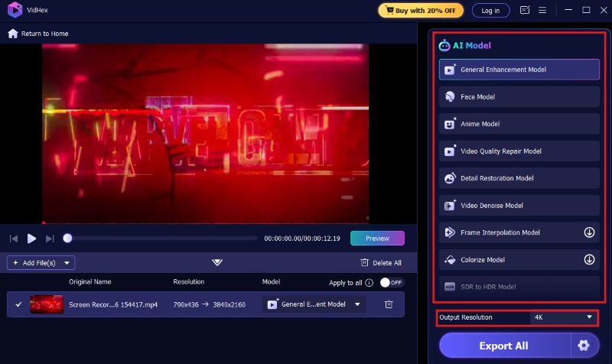Image resolution: width=612 pixels, height=364 pixels.
Task: Select the Face Model option
Action: (x=519, y=97)
